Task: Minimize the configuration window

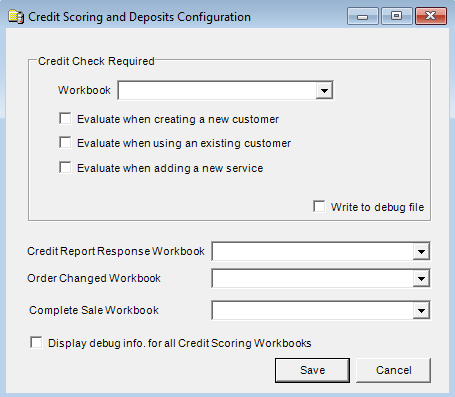Action: pyautogui.click(x=363, y=16)
